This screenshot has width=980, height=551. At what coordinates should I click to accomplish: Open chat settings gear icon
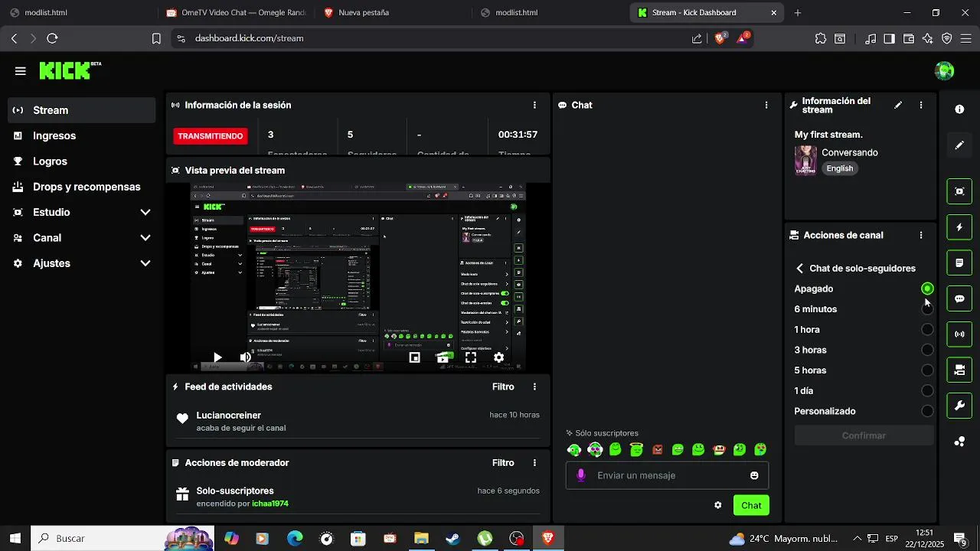tap(718, 505)
